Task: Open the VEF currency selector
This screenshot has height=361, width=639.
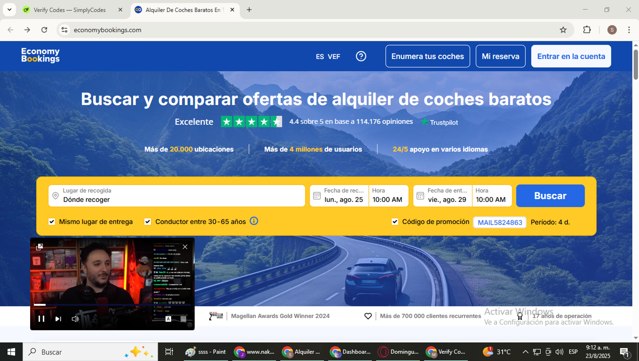Action: 334,57
